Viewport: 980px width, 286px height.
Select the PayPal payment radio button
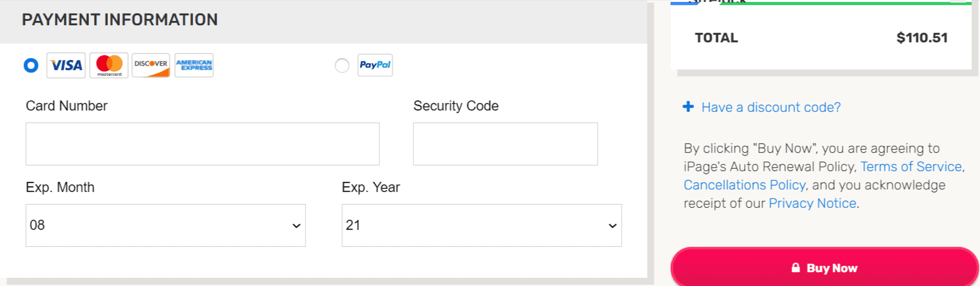[x=342, y=66]
